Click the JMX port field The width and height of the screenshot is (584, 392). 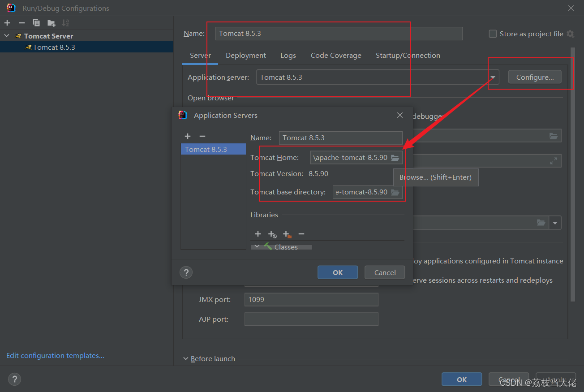tap(311, 300)
